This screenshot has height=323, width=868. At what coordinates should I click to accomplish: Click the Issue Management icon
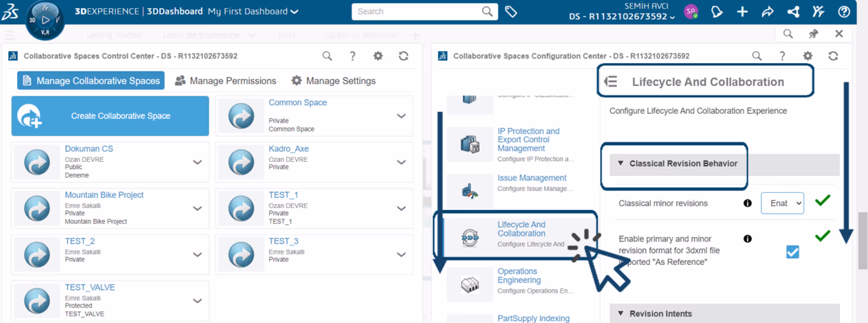point(470,191)
